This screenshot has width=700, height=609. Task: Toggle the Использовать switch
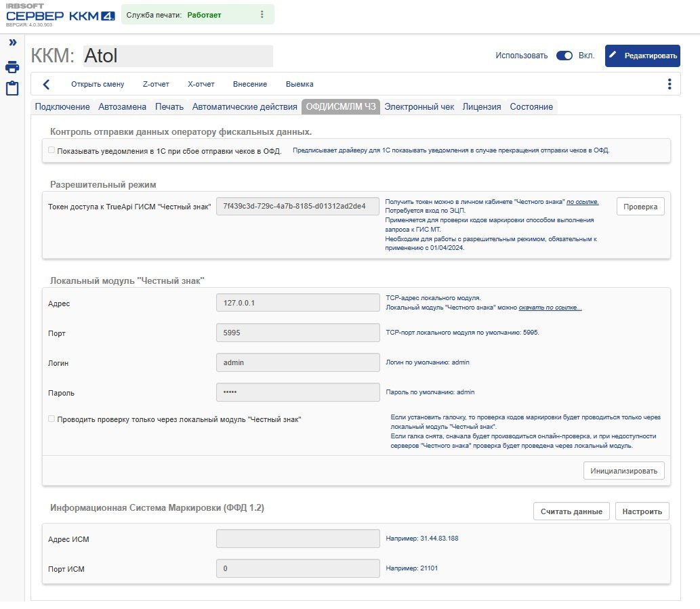(x=564, y=56)
